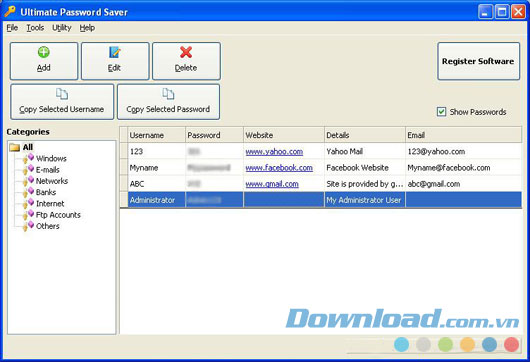Select the Internet category label
This screenshot has height=362, width=530.
tap(50, 203)
